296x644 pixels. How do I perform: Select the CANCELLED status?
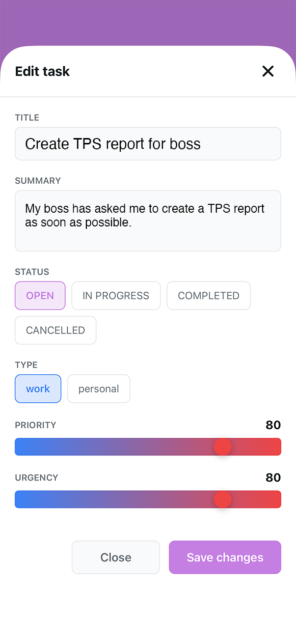pyautogui.click(x=55, y=330)
